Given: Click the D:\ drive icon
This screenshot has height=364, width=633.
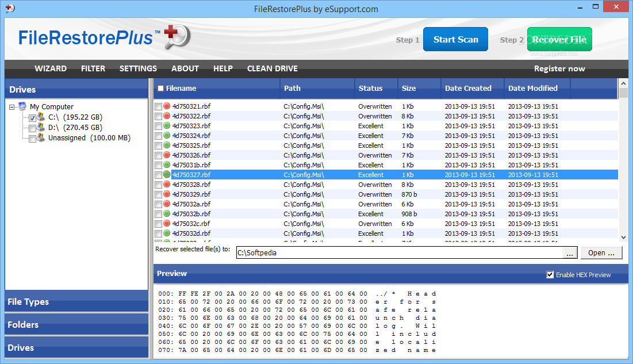Looking at the screenshot, I should tap(41, 127).
